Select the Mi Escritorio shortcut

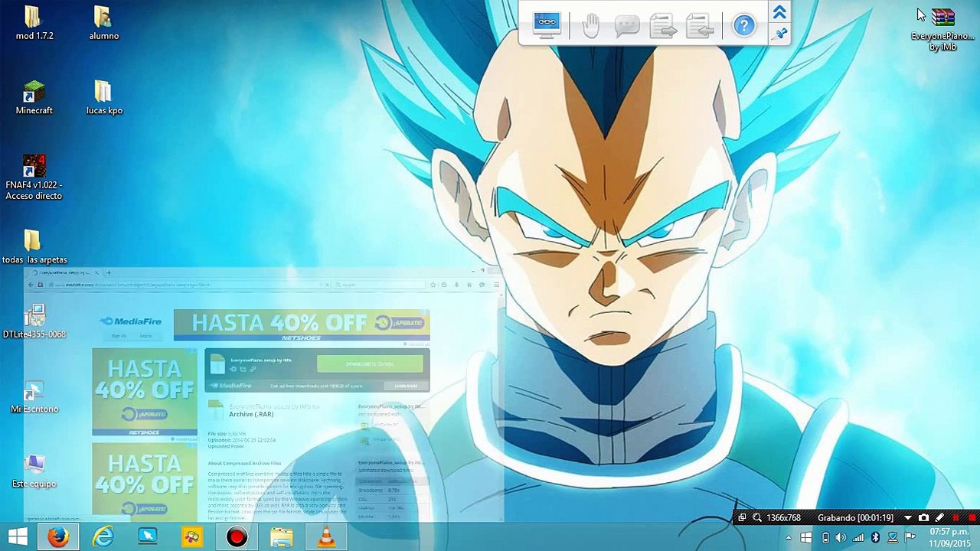click(34, 396)
